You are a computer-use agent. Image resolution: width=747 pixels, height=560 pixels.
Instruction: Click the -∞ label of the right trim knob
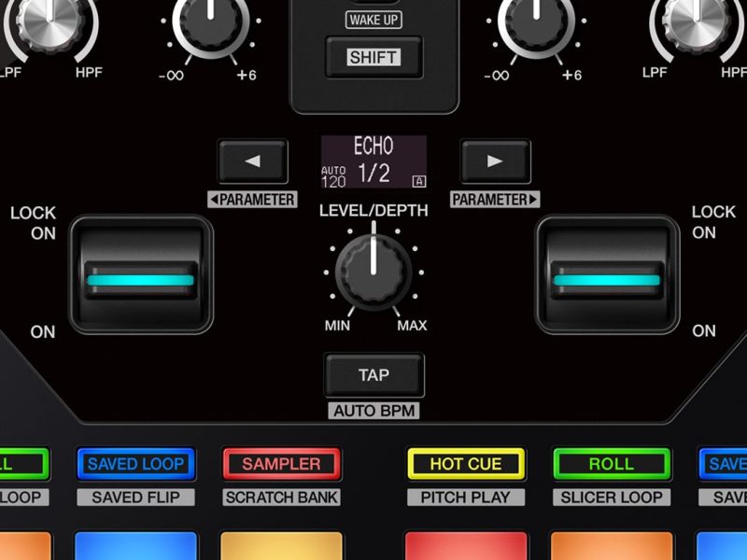click(x=497, y=76)
